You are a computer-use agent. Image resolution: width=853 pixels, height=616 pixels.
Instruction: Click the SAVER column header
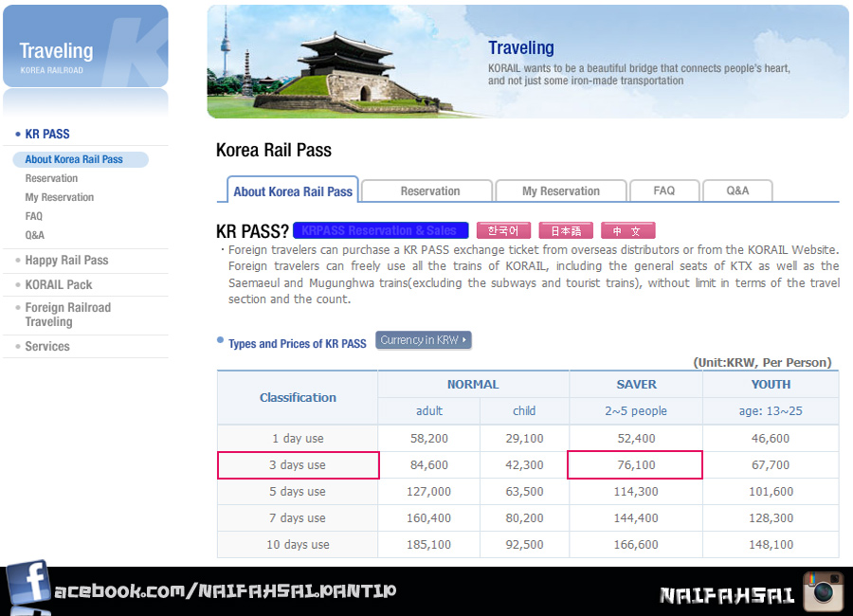[636, 384]
